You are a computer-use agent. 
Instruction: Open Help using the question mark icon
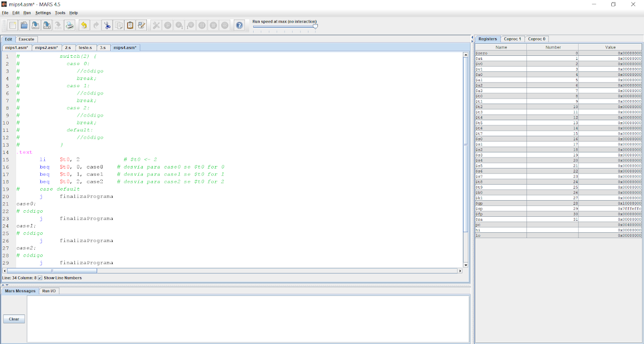tap(239, 25)
